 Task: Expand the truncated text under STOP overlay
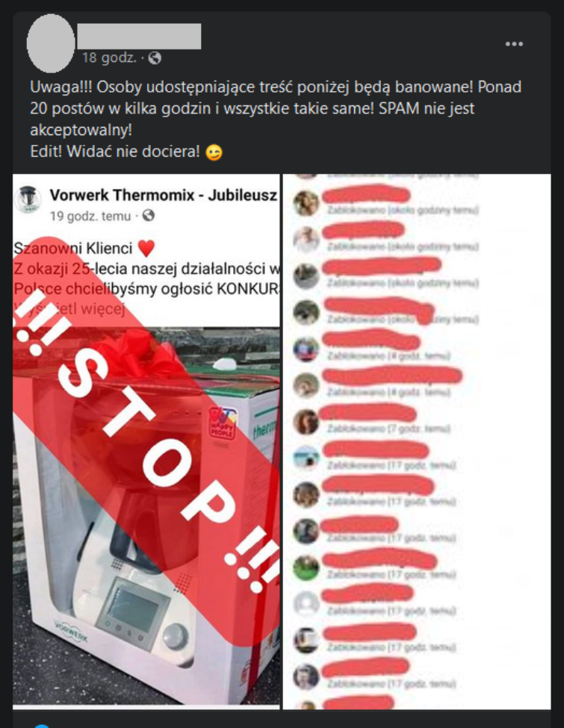click(69, 309)
